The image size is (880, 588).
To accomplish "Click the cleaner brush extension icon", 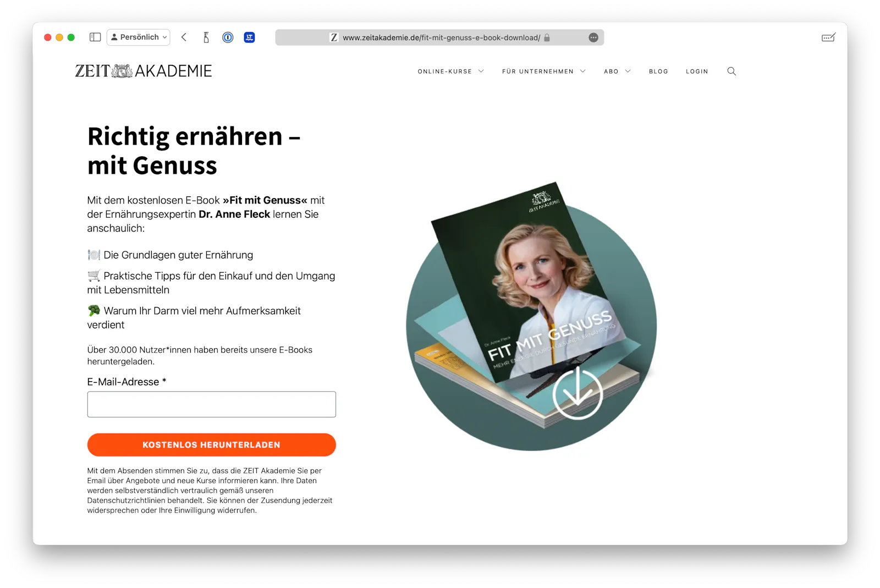I will (x=206, y=37).
